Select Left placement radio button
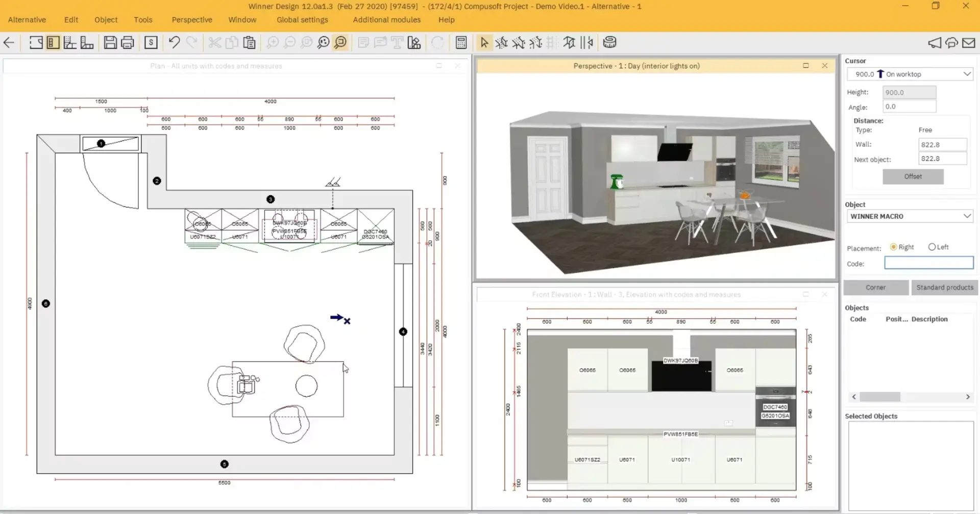The width and height of the screenshot is (980, 514). [932, 247]
